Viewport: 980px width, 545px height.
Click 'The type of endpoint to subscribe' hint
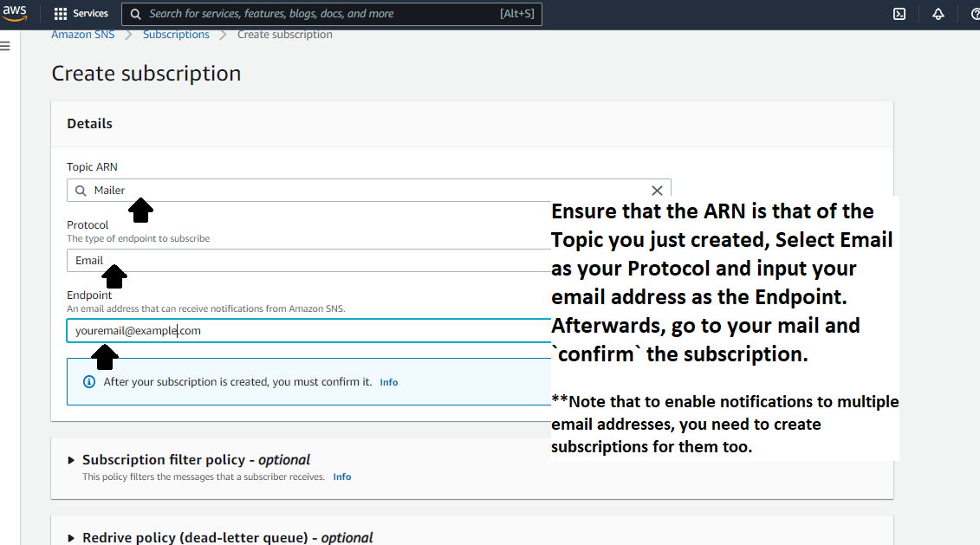138,239
